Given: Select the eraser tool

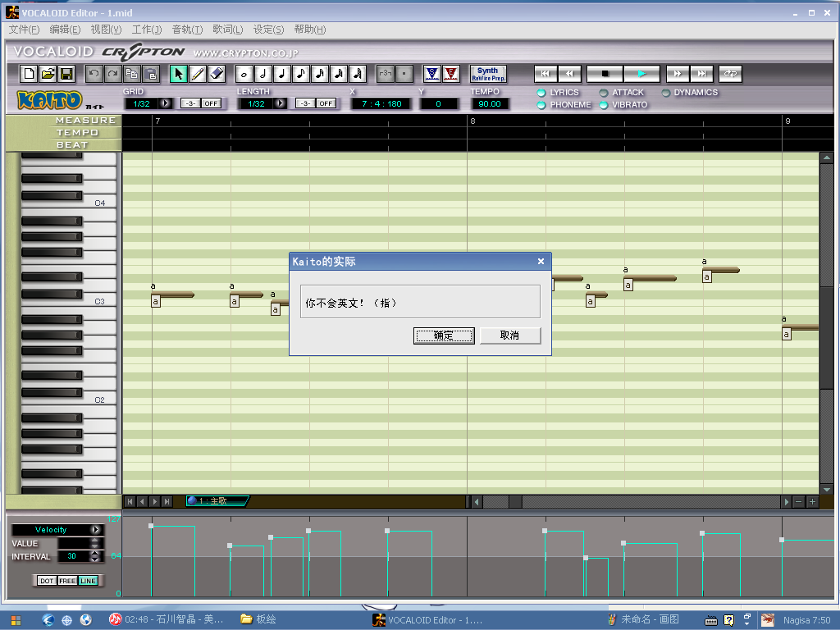Looking at the screenshot, I should [217, 74].
